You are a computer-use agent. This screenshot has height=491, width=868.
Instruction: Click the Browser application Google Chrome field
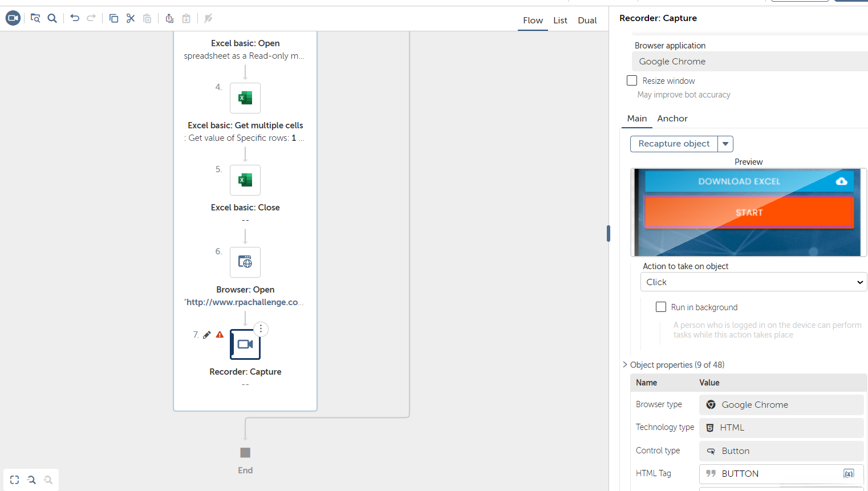click(x=749, y=62)
